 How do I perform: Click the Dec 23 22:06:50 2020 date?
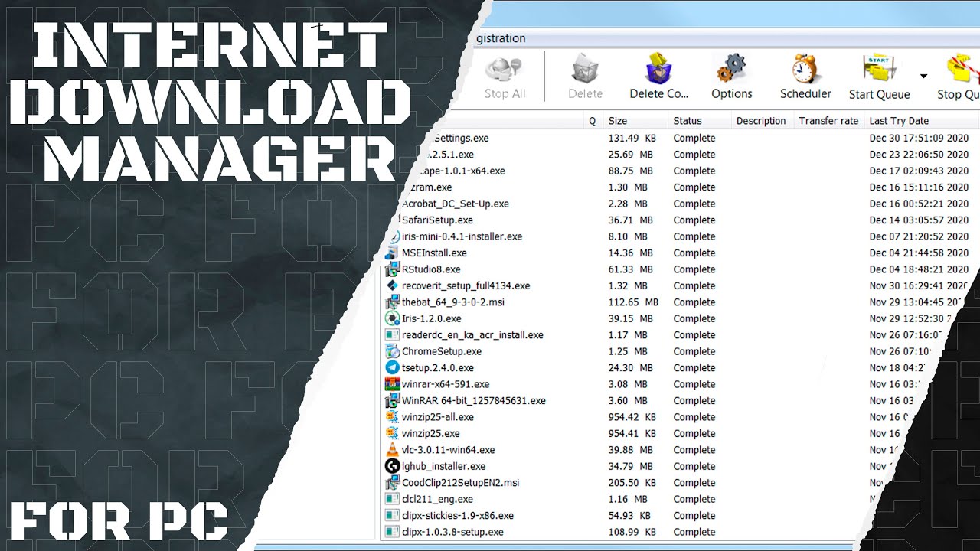pos(919,155)
